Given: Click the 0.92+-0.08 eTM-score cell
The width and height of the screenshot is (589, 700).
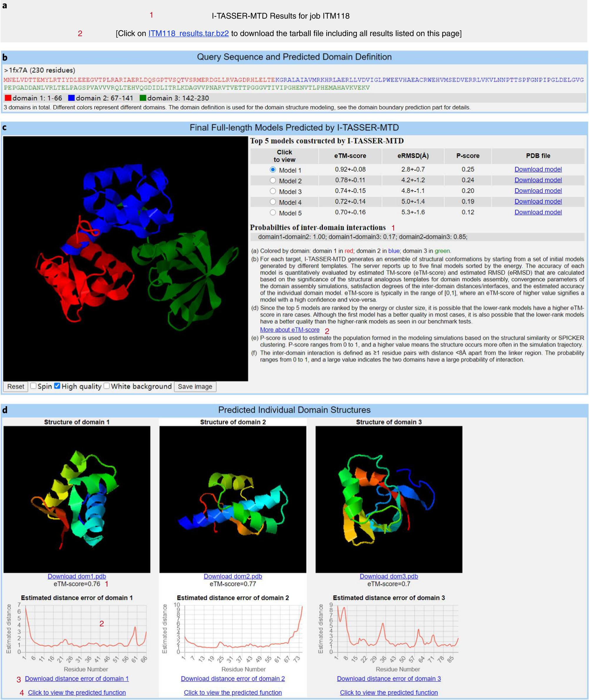Looking at the screenshot, I should click(350, 169).
